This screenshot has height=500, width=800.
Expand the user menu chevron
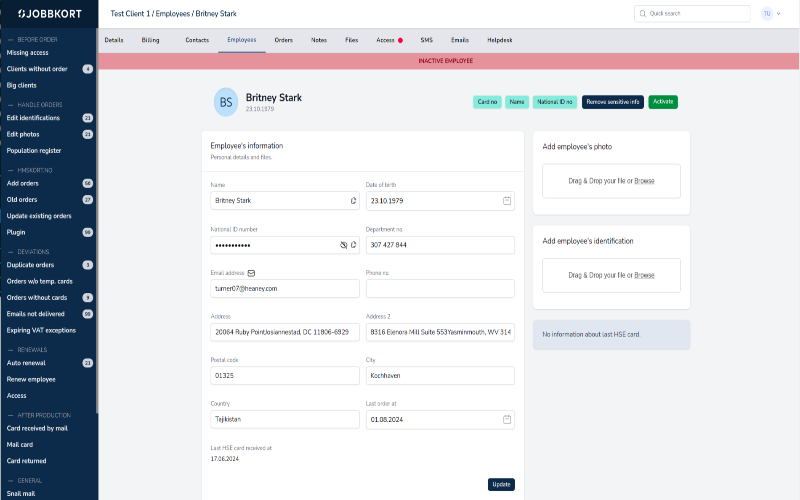779,14
